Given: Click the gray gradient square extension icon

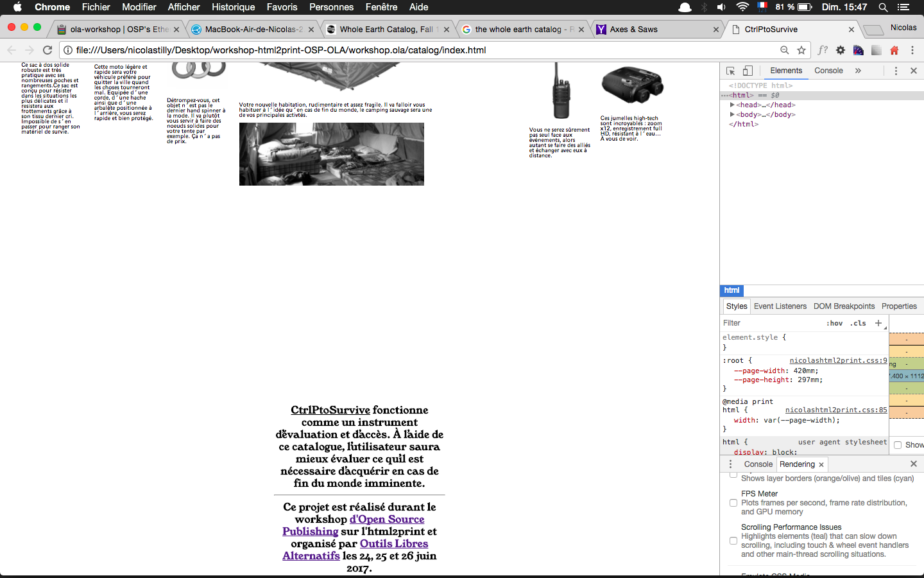Looking at the screenshot, I should tap(877, 50).
